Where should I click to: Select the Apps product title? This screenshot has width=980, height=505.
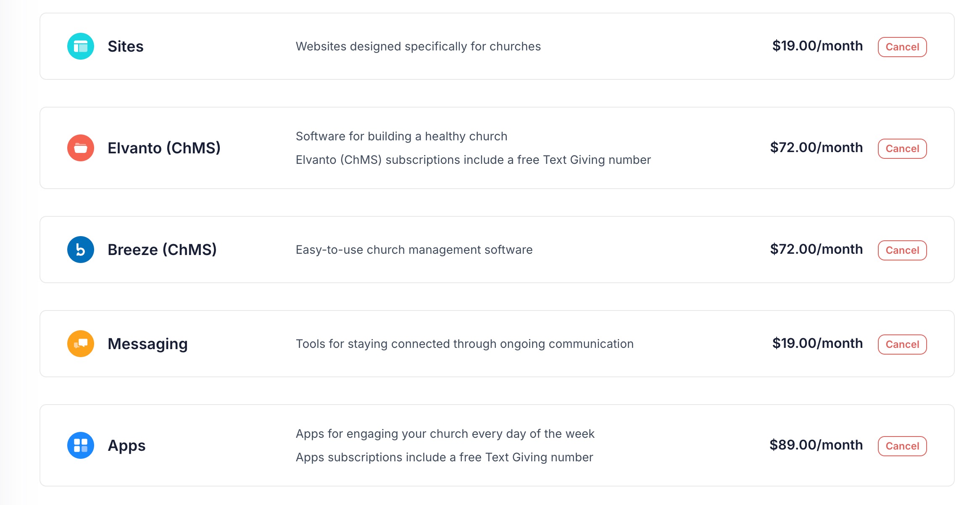pyautogui.click(x=126, y=446)
